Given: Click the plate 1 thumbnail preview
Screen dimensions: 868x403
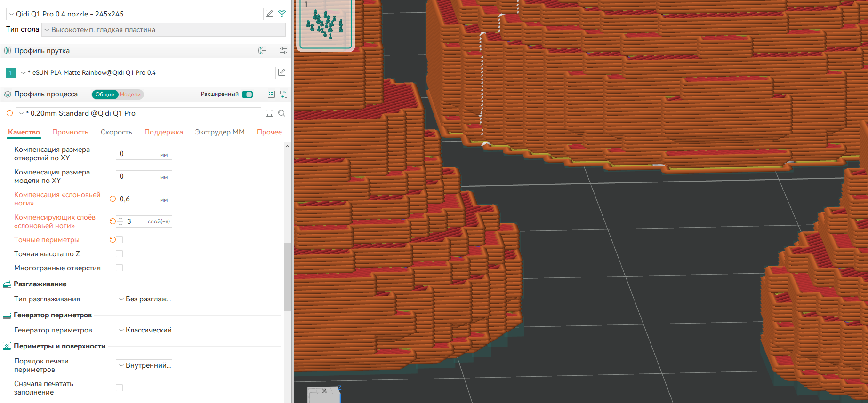Looking at the screenshot, I should 325,24.
